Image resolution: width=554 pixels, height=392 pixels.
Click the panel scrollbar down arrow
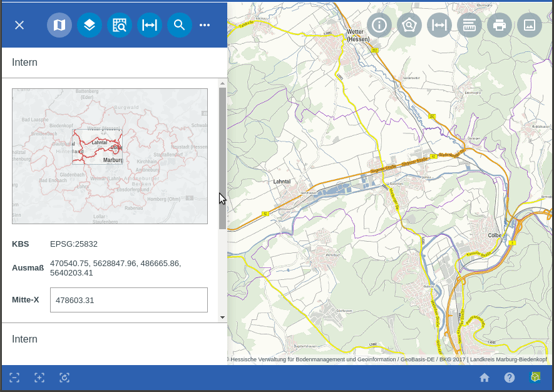point(222,317)
